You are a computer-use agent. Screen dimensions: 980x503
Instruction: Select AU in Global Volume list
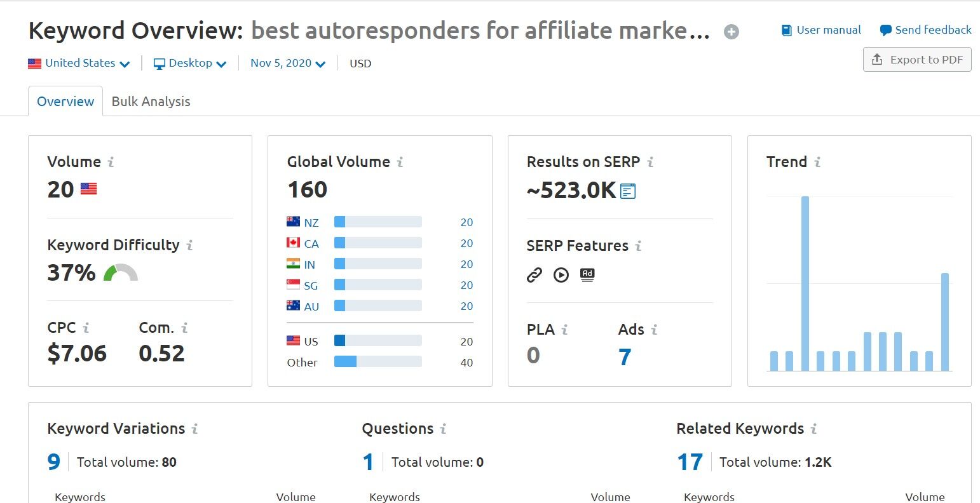pyautogui.click(x=311, y=307)
